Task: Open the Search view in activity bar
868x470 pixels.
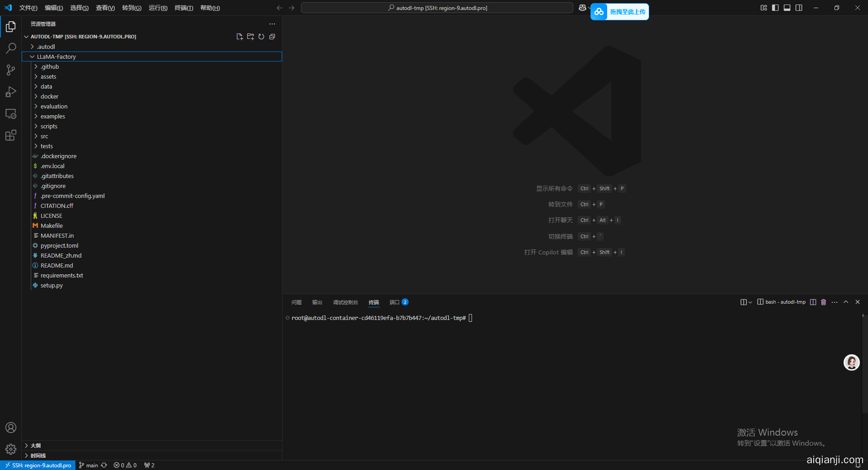Action: pyautogui.click(x=11, y=48)
